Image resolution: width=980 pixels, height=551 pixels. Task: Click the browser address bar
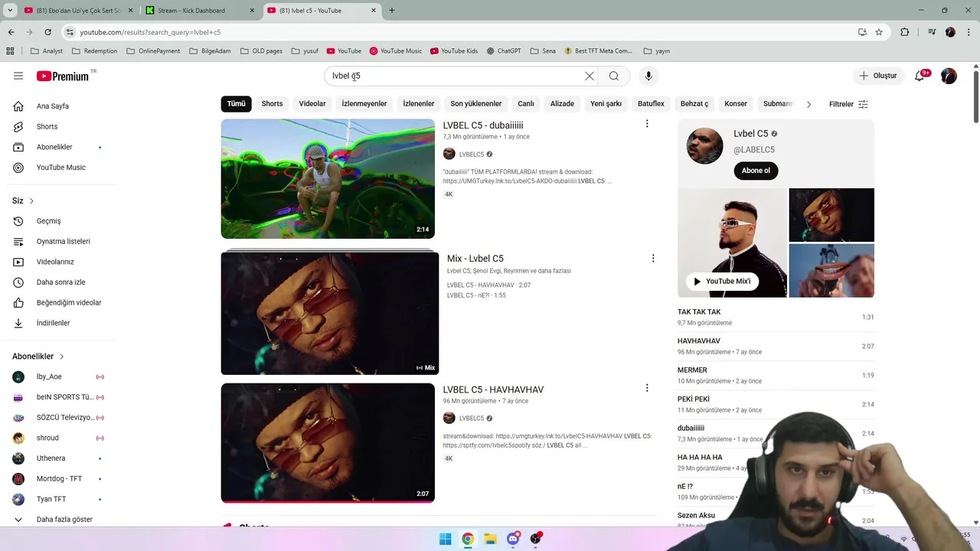[459, 32]
